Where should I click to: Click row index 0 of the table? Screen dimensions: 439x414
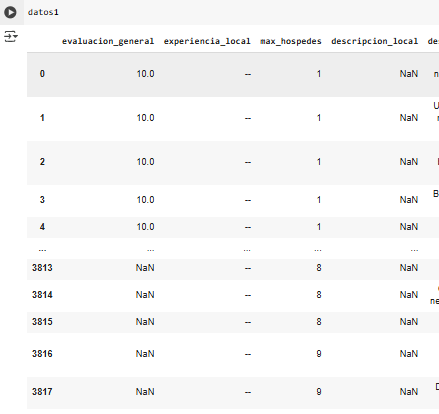pyautogui.click(x=42, y=74)
